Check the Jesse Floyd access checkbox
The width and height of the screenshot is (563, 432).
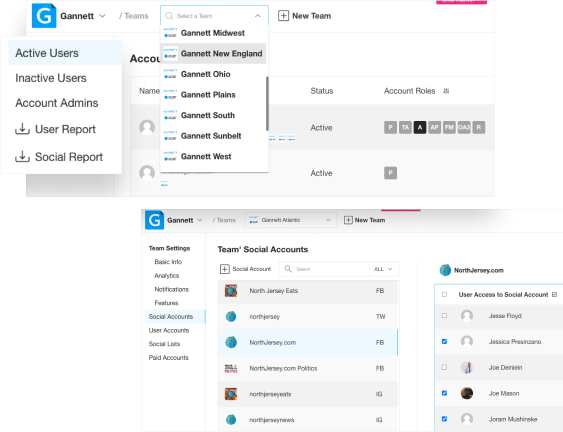[x=444, y=316]
